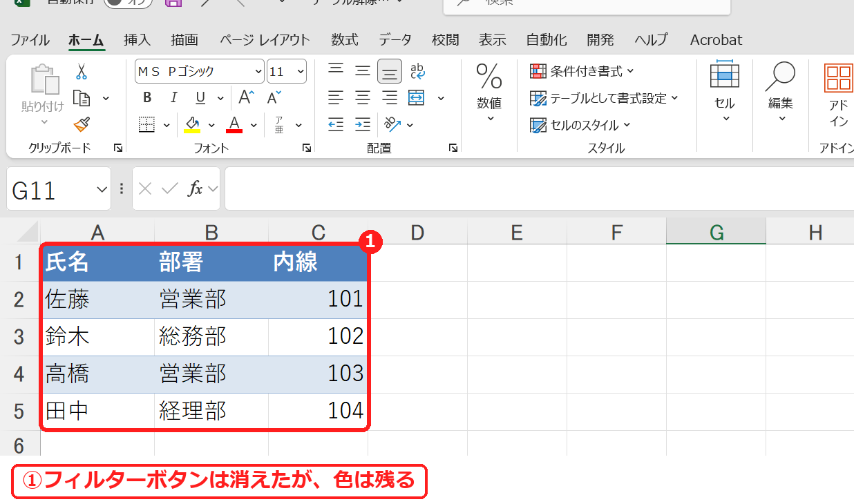Open the fill color dropdown arrow
The height and width of the screenshot is (504, 854).
[x=211, y=125]
